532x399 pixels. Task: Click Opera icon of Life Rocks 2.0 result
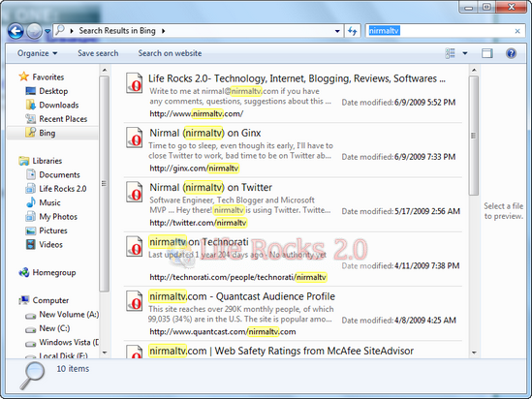coord(135,82)
